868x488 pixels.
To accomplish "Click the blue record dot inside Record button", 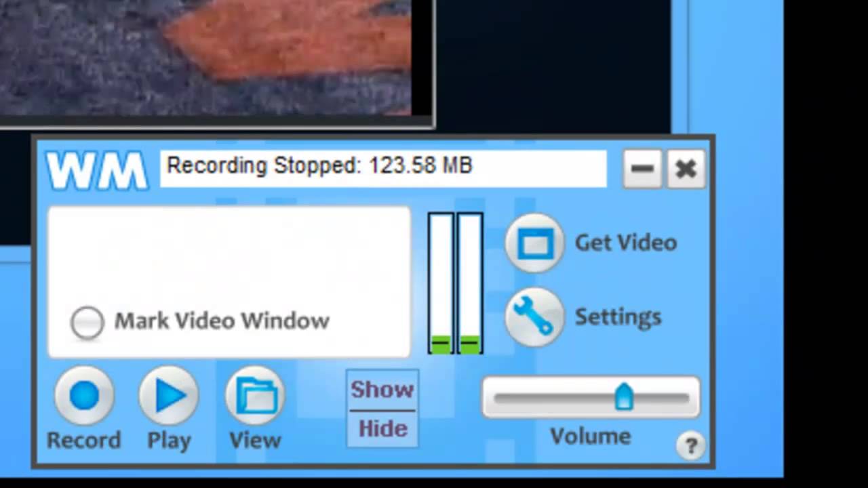I will click(84, 396).
